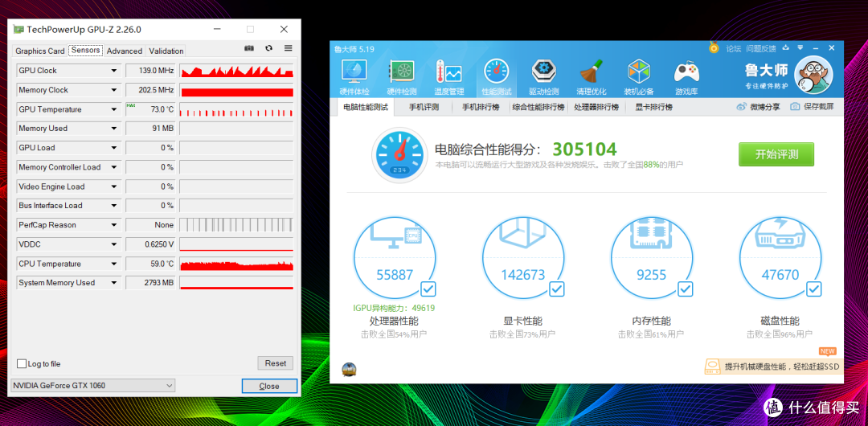This screenshot has width=868, height=426.
Task: Open 驱动检测 driver detection
Action: click(x=543, y=77)
